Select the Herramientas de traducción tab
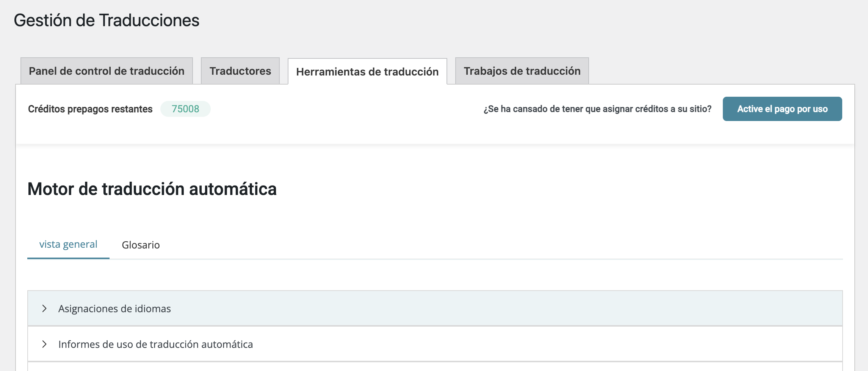868x371 pixels. click(x=367, y=72)
